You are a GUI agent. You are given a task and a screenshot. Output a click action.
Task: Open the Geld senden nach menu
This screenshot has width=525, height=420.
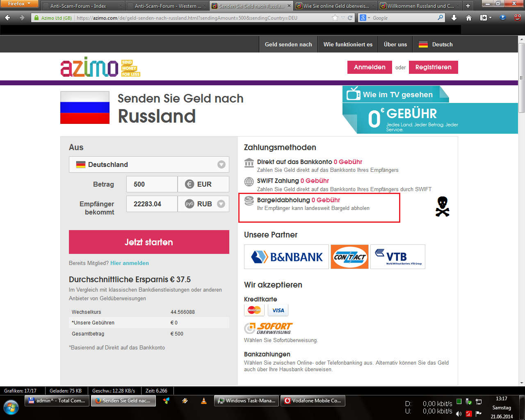coord(288,44)
